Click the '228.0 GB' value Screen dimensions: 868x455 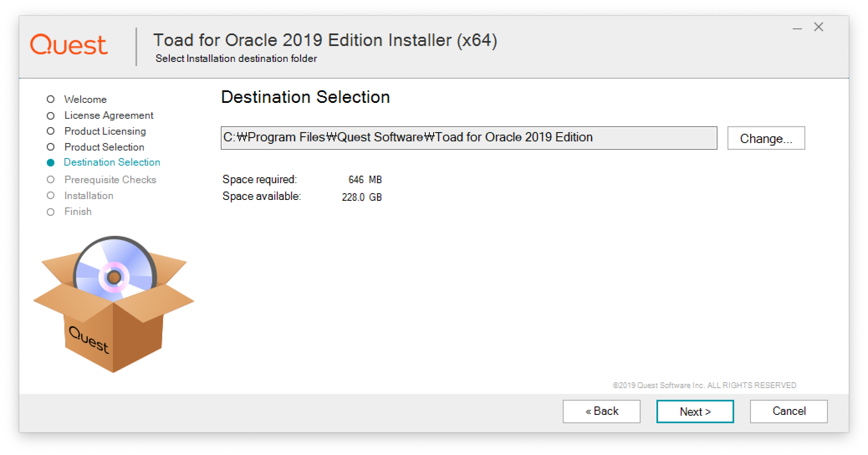[362, 197]
